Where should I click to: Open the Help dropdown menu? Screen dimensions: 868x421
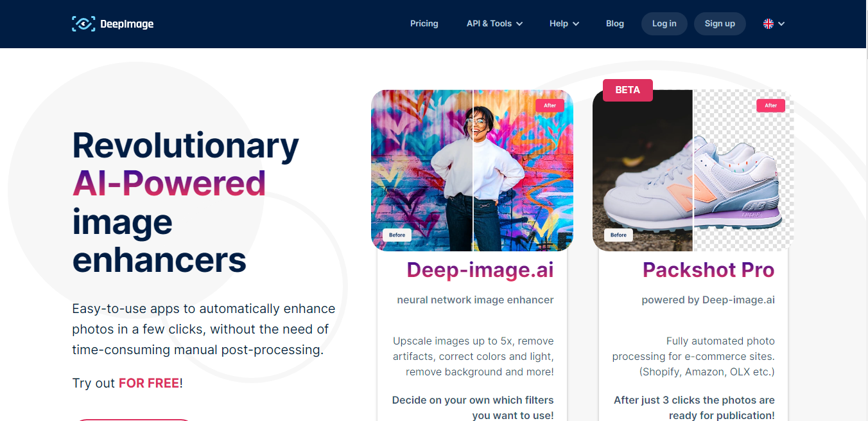(x=564, y=24)
